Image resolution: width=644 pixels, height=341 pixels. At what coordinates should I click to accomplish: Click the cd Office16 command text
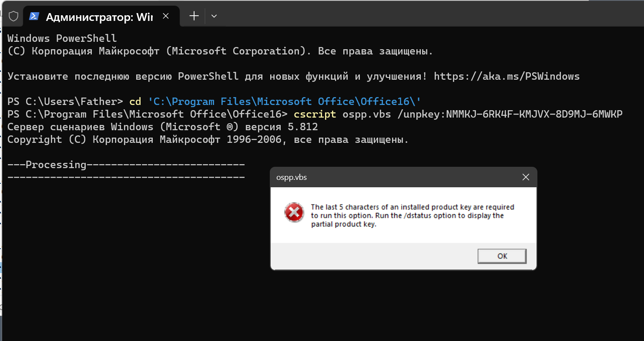point(275,101)
